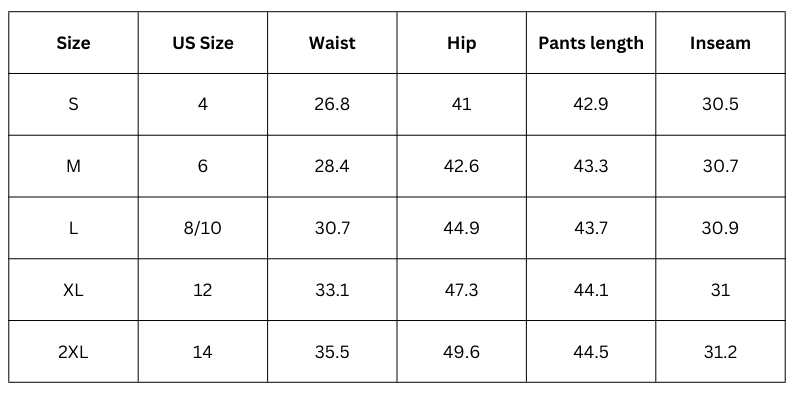Viewport: 800px width, 400px height.
Task: Click pants length value 43.7
Action: [x=591, y=228]
